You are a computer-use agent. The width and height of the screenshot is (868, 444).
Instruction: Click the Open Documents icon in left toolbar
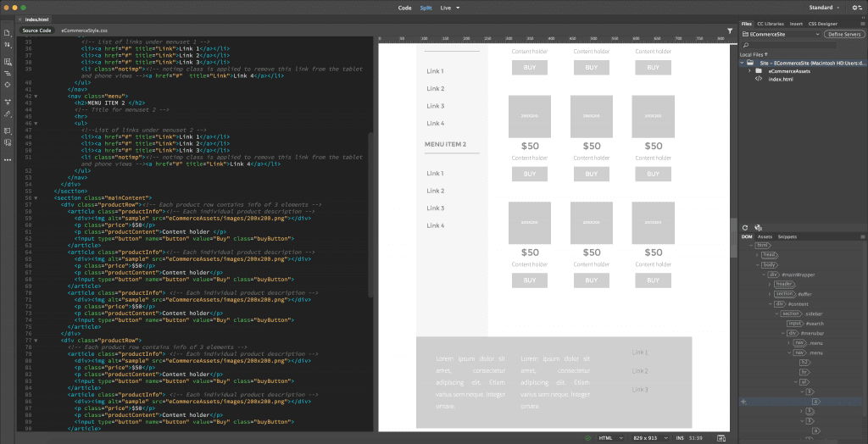coord(8,33)
